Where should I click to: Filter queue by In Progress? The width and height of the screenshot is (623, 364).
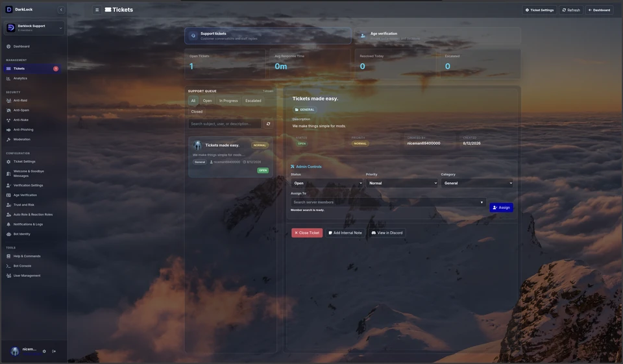(228, 101)
